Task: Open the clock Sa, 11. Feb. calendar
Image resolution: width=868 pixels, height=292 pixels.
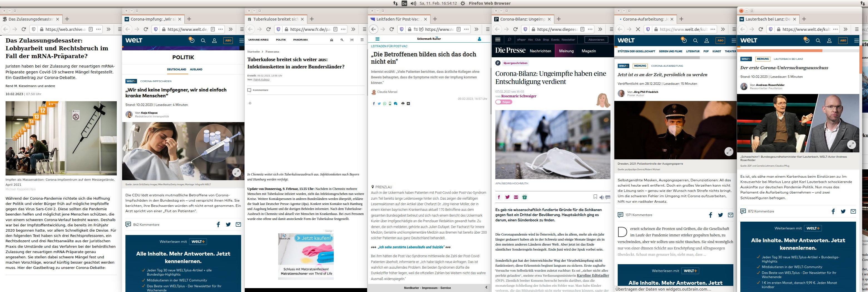Action: click(438, 3)
